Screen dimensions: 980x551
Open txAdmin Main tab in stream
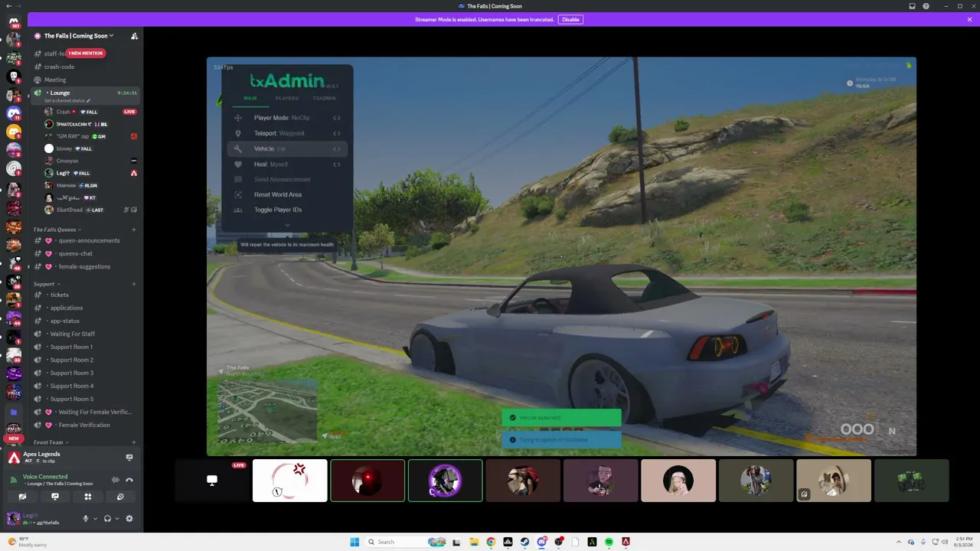[250, 98]
